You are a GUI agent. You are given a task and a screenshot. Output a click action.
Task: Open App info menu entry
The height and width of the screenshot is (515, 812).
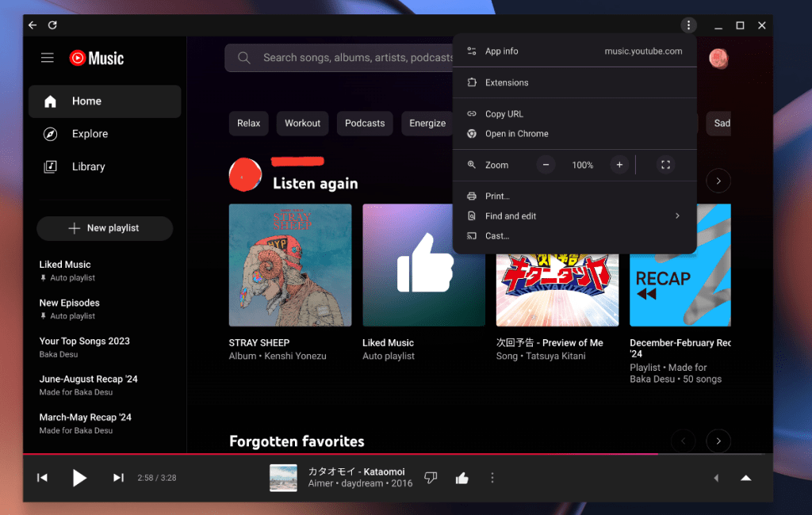coord(574,51)
